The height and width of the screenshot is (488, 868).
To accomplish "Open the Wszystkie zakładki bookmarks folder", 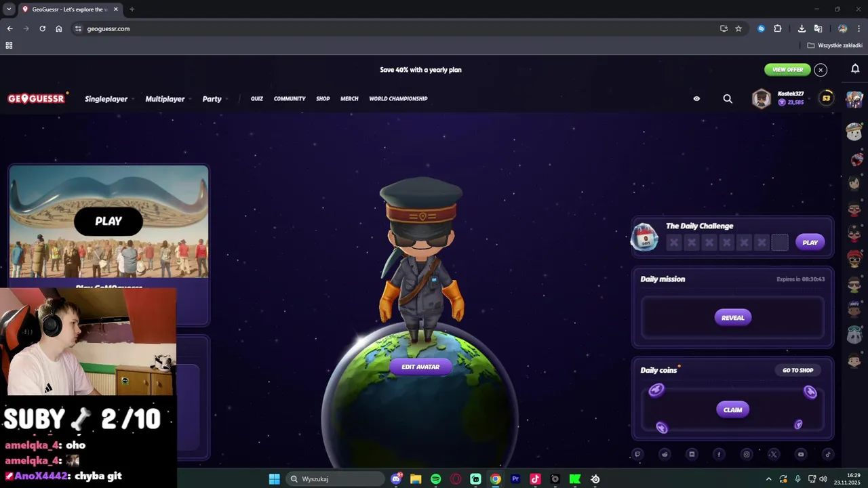I will pos(835,45).
